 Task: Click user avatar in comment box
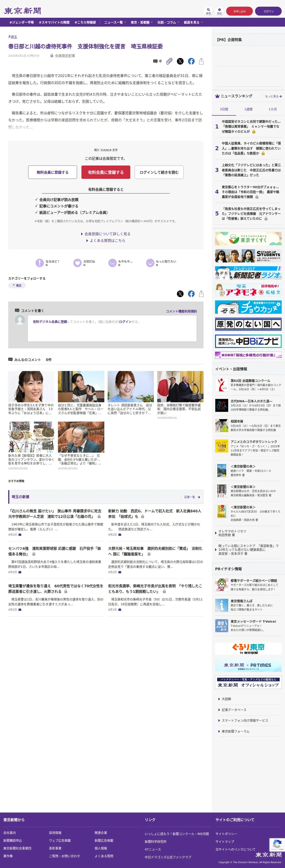[20, 320]
